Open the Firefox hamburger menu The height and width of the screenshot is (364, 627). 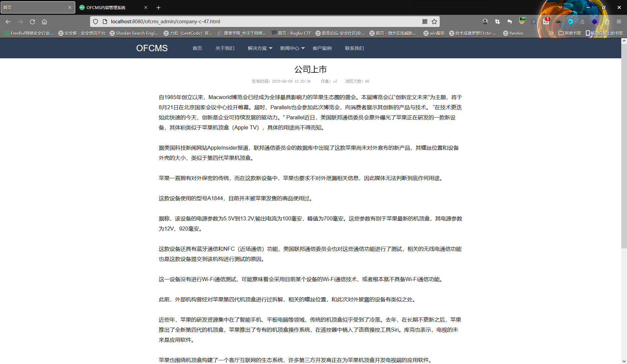(x=619, y=21)
